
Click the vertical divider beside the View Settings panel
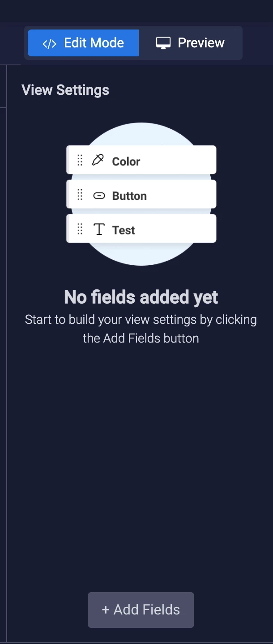pyautogui.click(x=7, y=353)
